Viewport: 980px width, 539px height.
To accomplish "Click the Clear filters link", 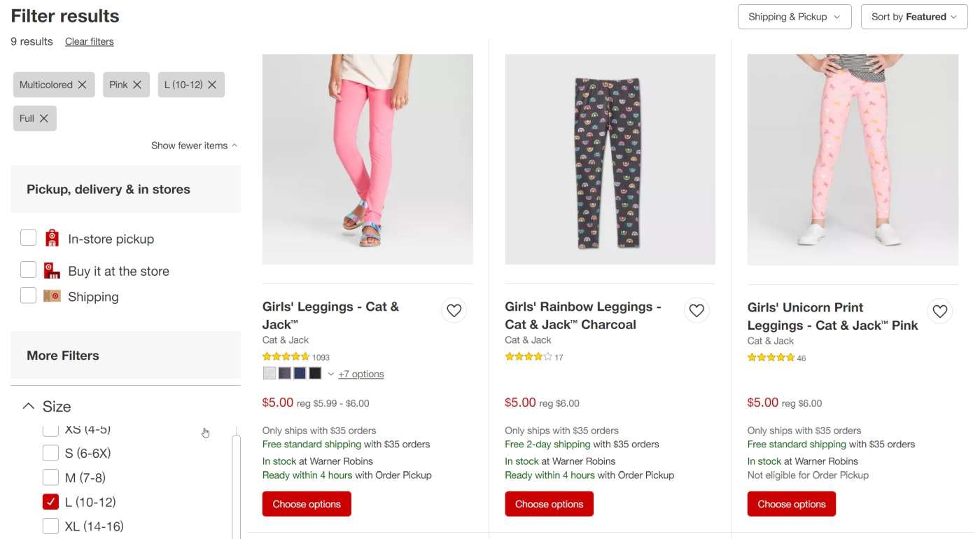I will click(89, 41).
